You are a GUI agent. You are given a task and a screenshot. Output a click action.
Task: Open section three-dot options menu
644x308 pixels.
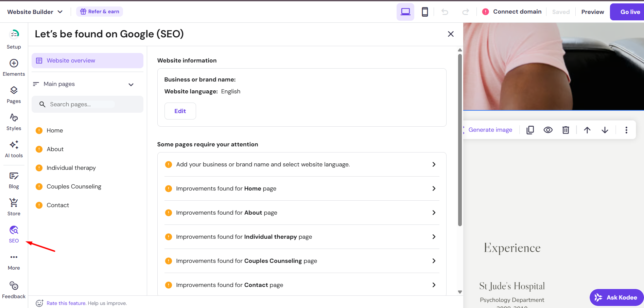(626, 130)
